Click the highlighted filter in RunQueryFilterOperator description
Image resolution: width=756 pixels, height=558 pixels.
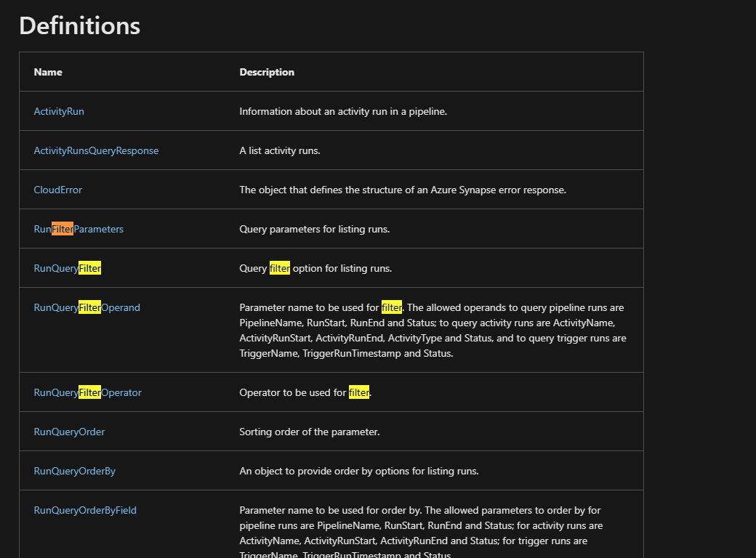pos(359,392)
